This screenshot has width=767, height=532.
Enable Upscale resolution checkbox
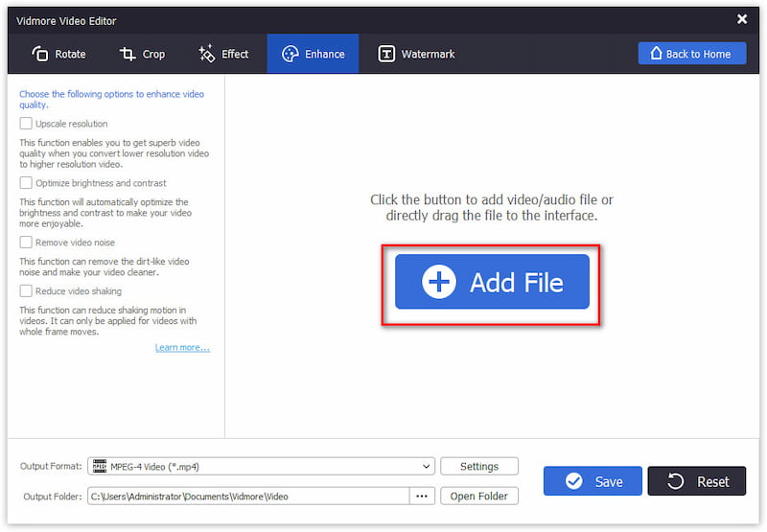(x=26, y=124)
